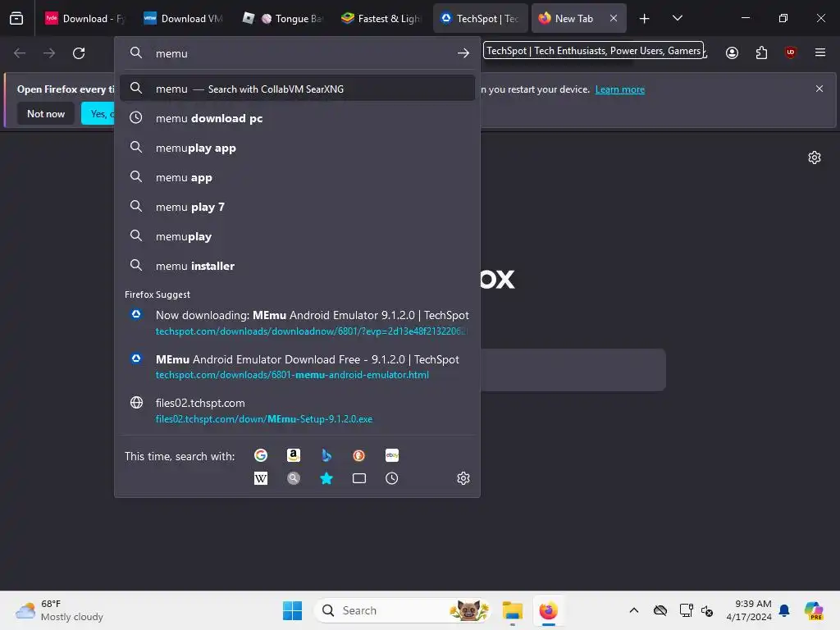The height and width of the screenshot is (630, 840).
Task: Search open Tabs via tab icon
Action: pos(359,478)
